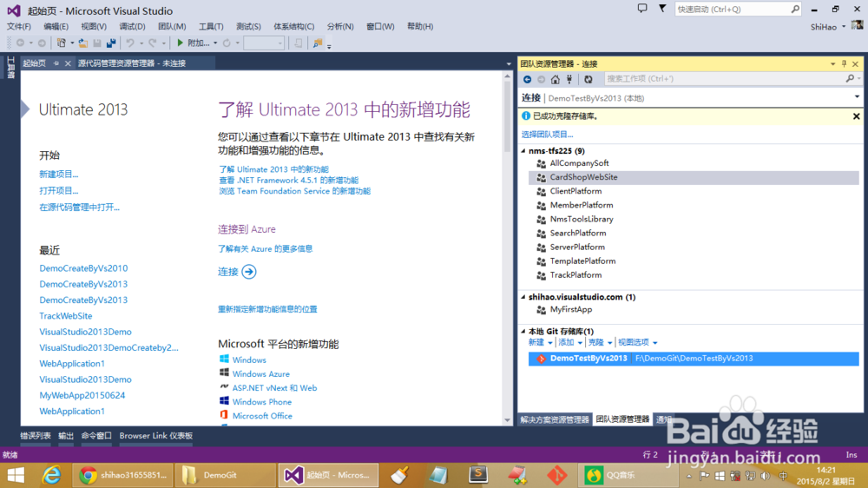Click the new project toolbar icon
The height and width of the screenshot is (488, 868).
coord(62,43)
